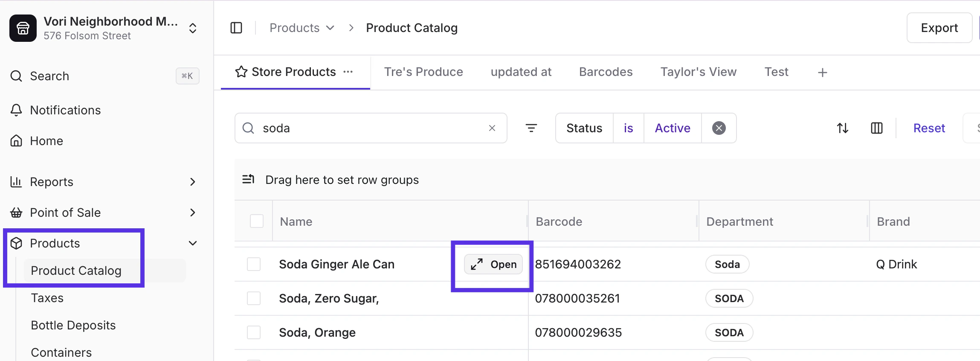Screen dimensions: 980x361
Task: Open Store Products view options ellipsis
Action: [x=348, y=72]
